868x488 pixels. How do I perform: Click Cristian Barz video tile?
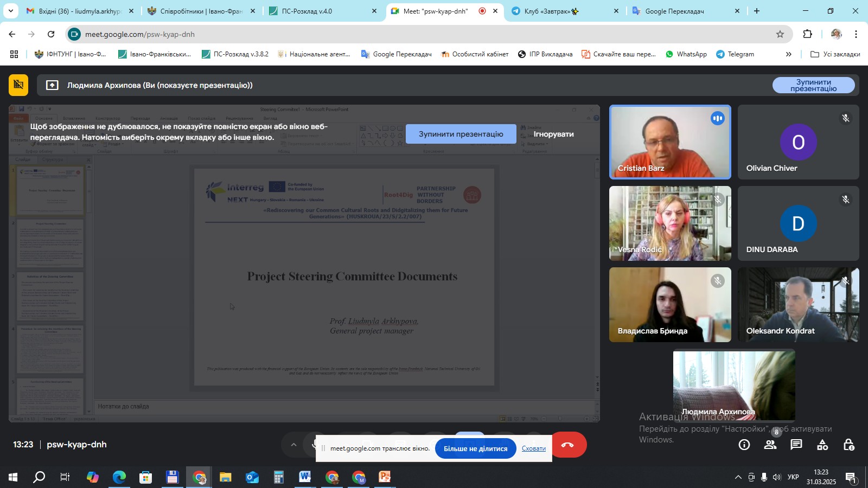670,142
